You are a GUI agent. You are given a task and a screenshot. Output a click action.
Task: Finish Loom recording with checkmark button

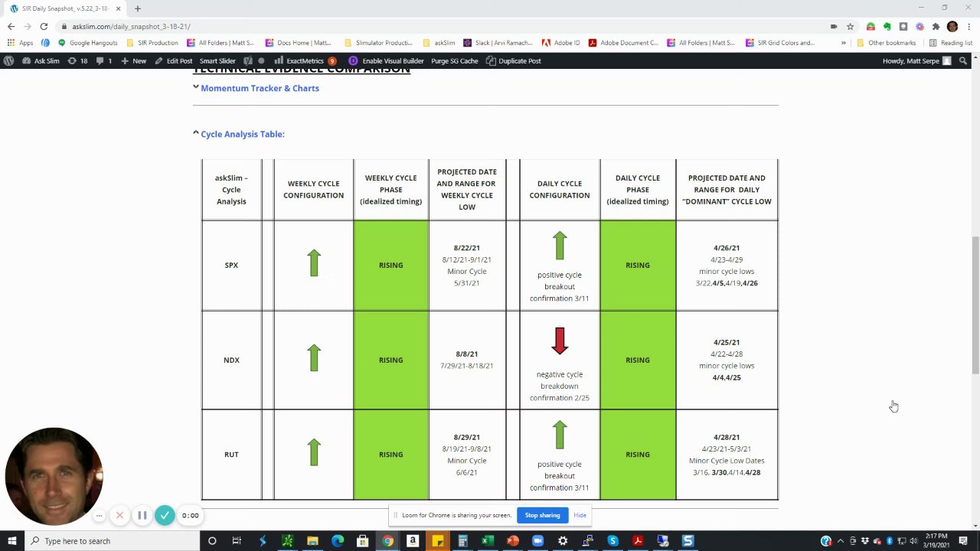[x=165, y=515]
